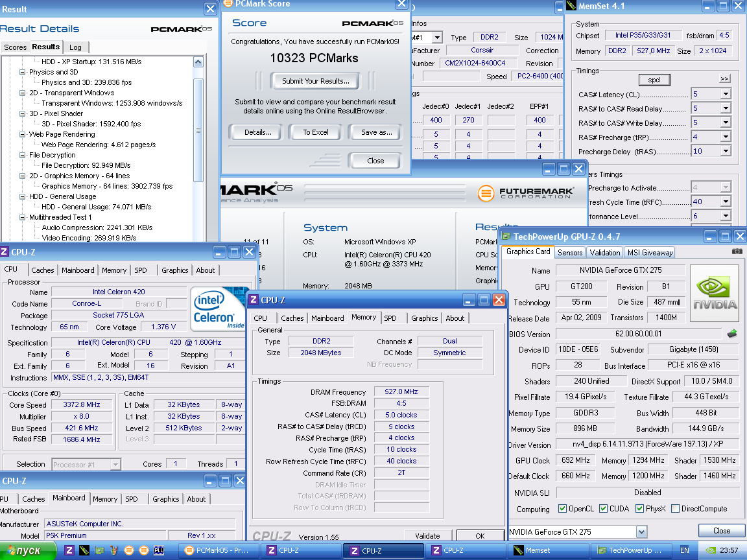
Task: Click the NVIDIA logo in GPU-Z
Action: [x=715, y=295]
